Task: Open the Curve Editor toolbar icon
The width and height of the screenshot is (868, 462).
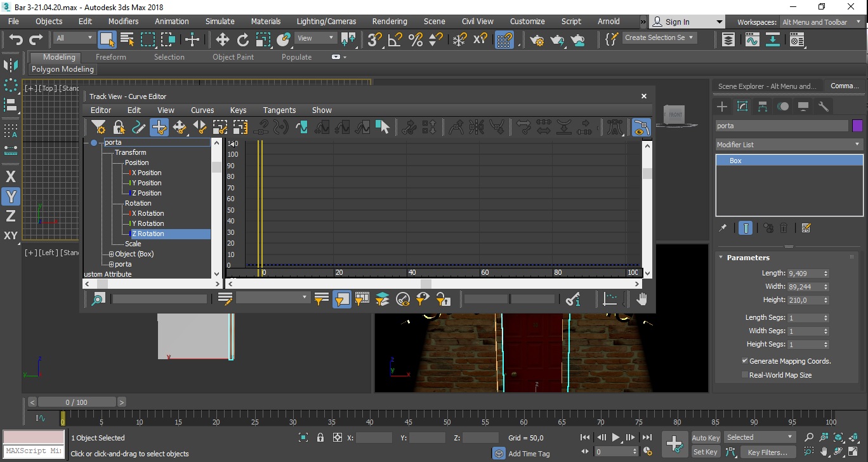Action: pos(752,40)
